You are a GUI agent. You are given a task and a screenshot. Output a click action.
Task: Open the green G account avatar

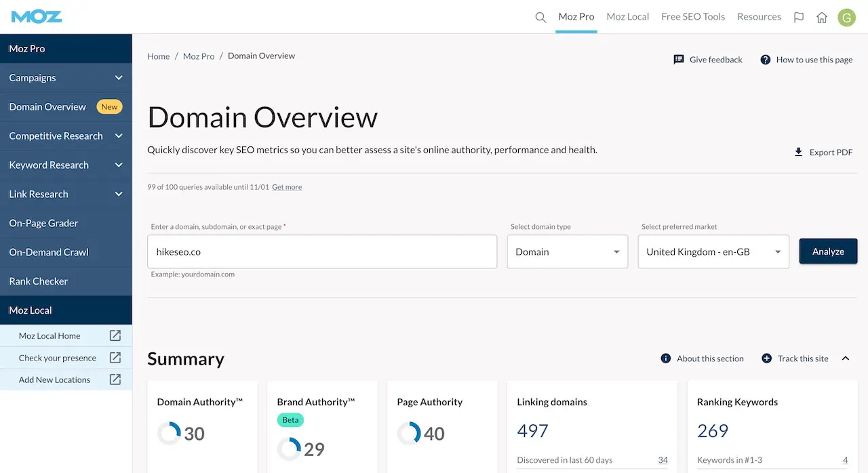[846, 18]
